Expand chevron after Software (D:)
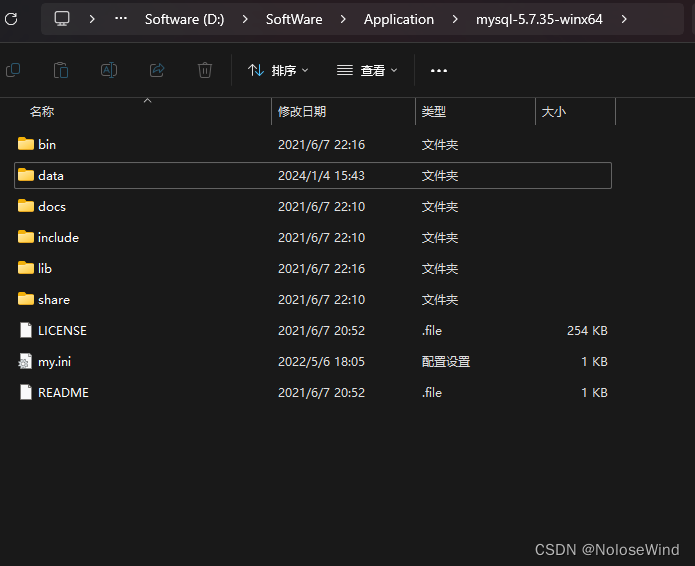695x566 pixels. 245,19
